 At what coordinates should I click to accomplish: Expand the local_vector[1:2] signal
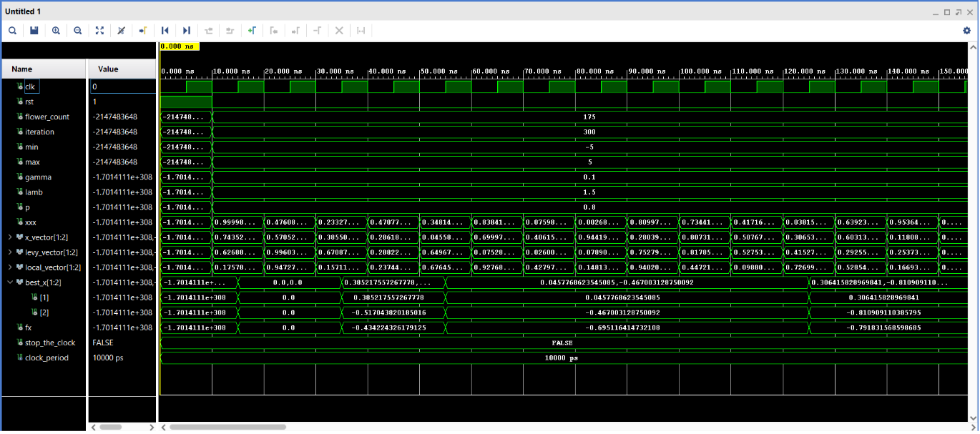10,267
